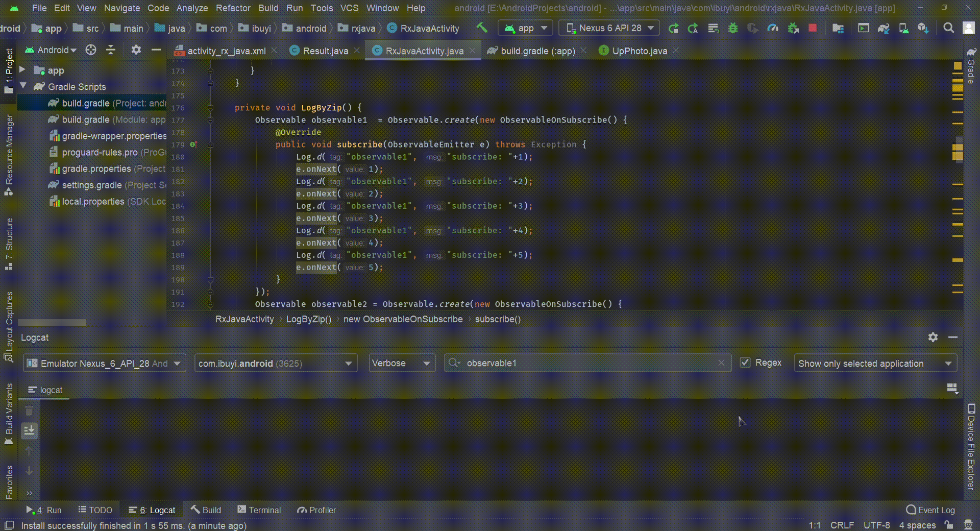The height and width of the screenshot is (531, 980).
Task: Open the AVD Manager icon
Action: (903, 28)
